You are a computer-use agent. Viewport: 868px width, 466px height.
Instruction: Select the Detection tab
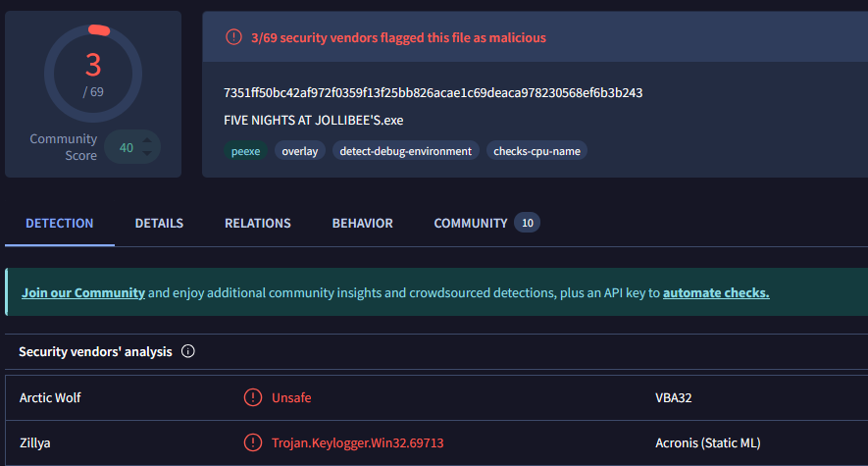pos(60,224)
